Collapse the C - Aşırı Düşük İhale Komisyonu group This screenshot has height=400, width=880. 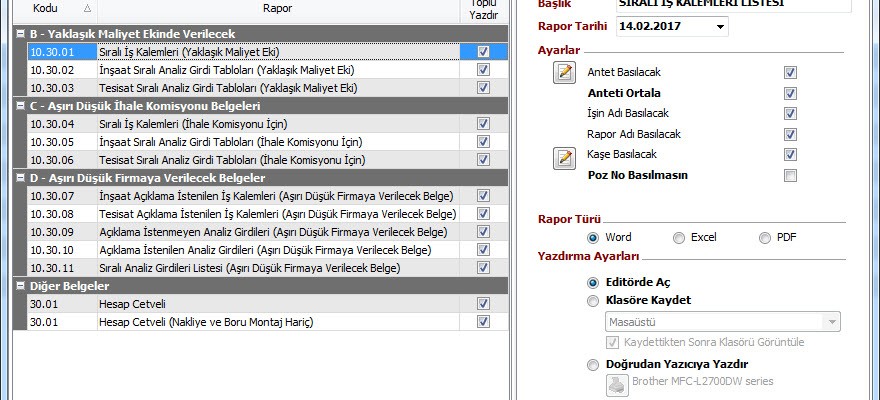click(x=21, y=106)
